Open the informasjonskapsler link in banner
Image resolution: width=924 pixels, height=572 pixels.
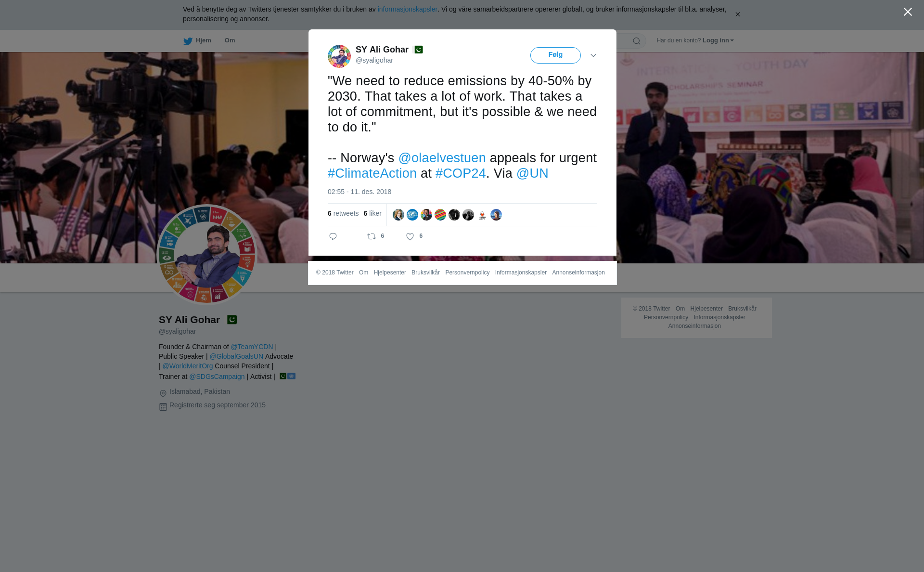pos(407,9)
